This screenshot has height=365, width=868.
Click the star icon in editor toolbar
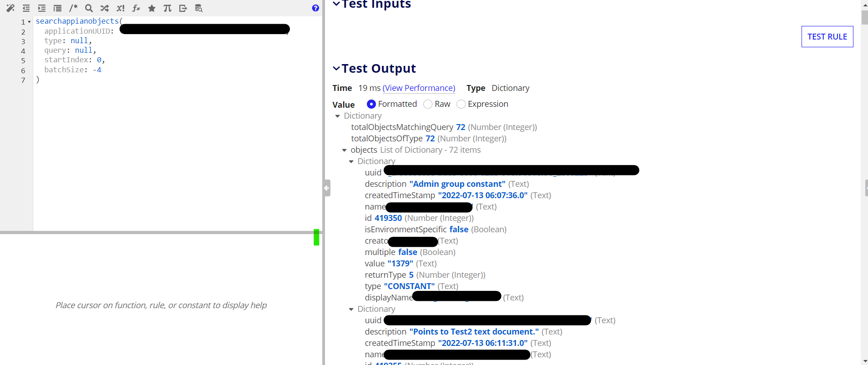pyautogui.click(x=152, y=8)
